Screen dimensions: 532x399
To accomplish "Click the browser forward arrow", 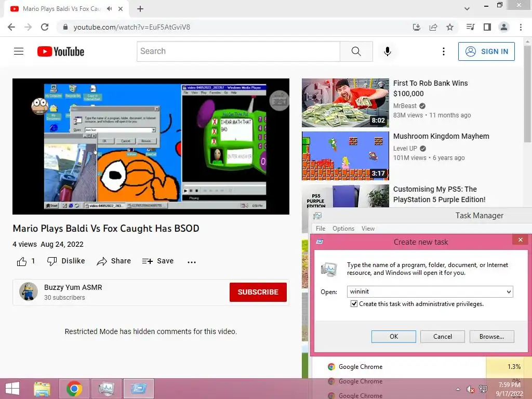I will point(28,27).
